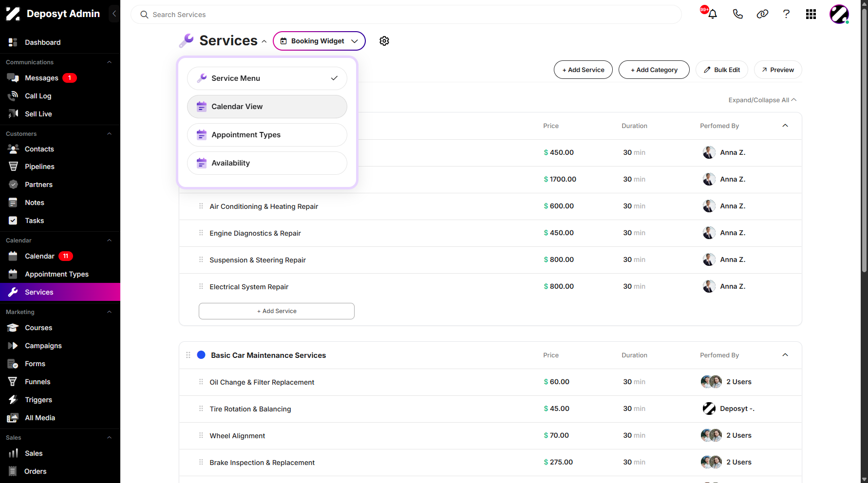868x483 pixels.
Task: Collapse the Customers sidebar section
Action: tap(109, 134)
